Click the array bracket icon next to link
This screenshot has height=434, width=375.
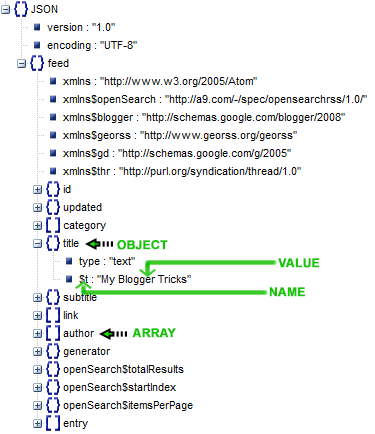[x=53, y=315]
